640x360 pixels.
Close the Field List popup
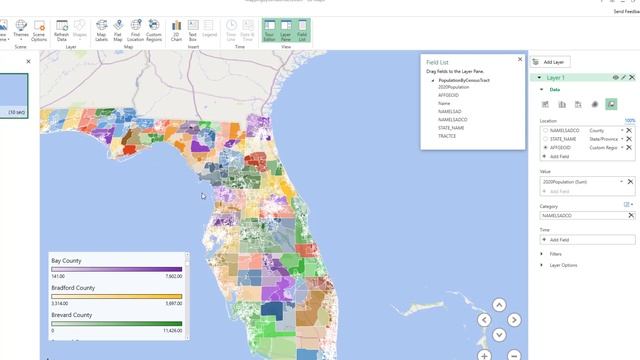pyautogui.click(x=520, y=59)
